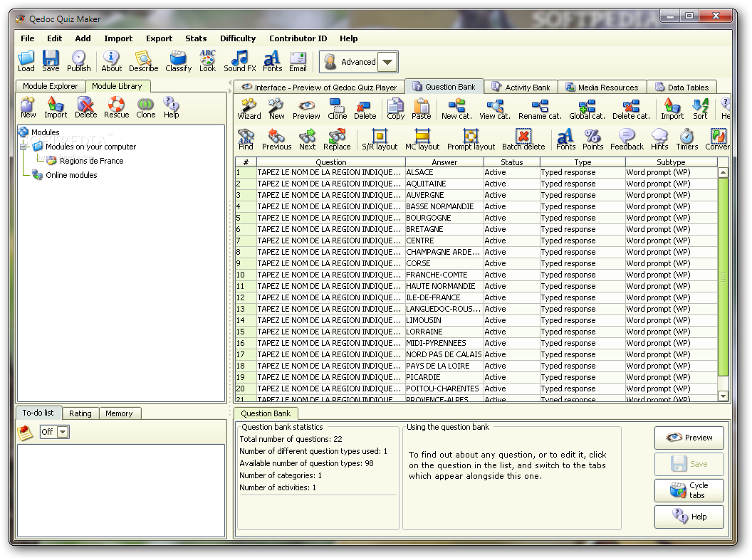Click the Points percent icon

592,139
